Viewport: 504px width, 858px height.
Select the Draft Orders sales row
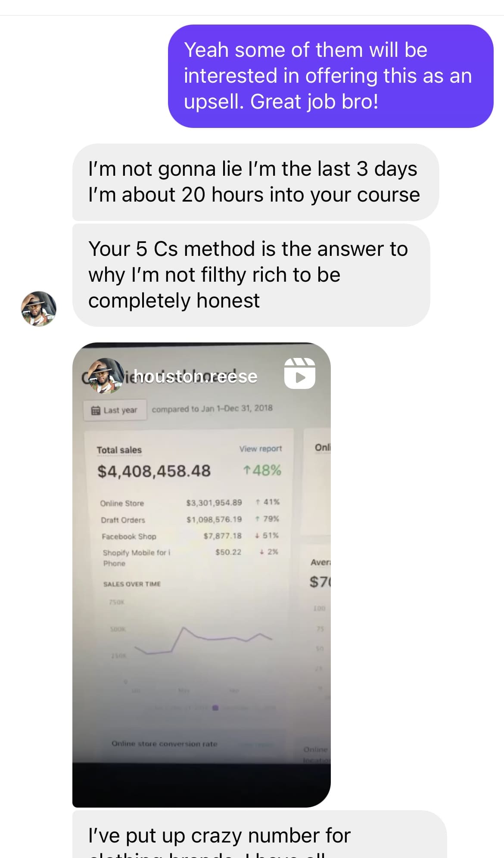(190, 519)
